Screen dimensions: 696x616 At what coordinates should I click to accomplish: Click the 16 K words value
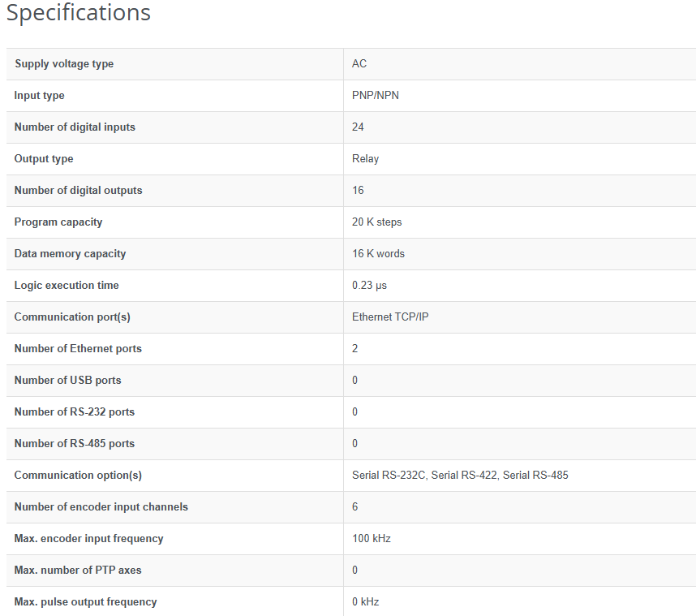(378, 254)
